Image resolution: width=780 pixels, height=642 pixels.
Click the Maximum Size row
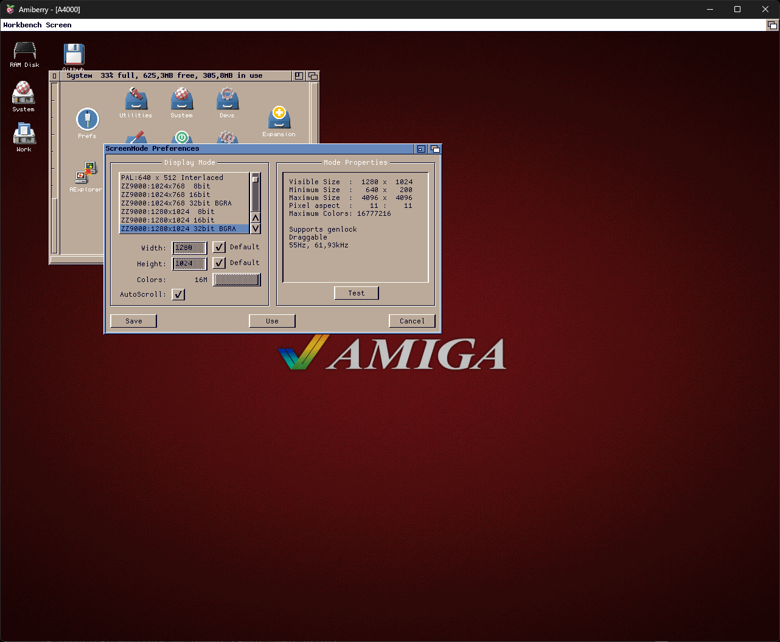tap(351, 198)
